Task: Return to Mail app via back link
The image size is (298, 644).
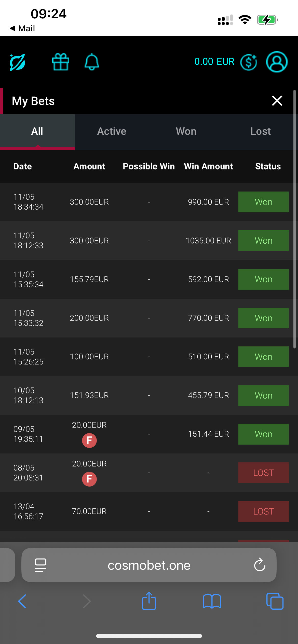Action: coord(22,28)
